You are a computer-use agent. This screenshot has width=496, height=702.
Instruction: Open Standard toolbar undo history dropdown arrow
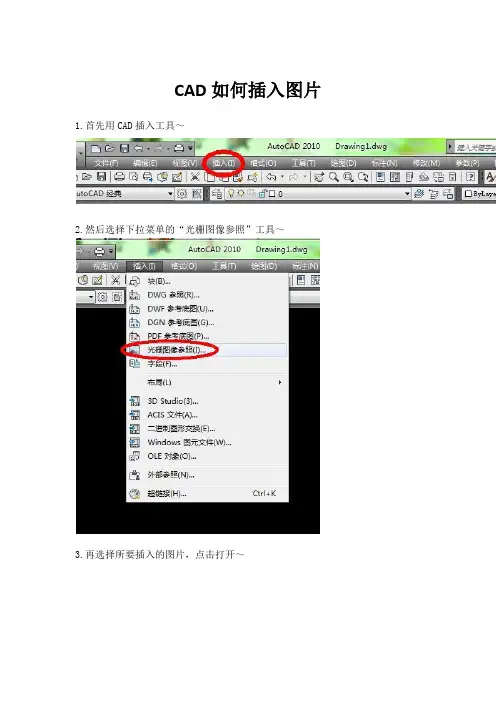tap(282, 177)
